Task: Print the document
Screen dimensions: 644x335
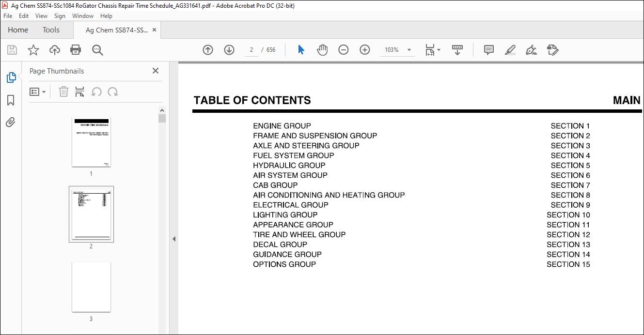Action: tap(76, 50)
